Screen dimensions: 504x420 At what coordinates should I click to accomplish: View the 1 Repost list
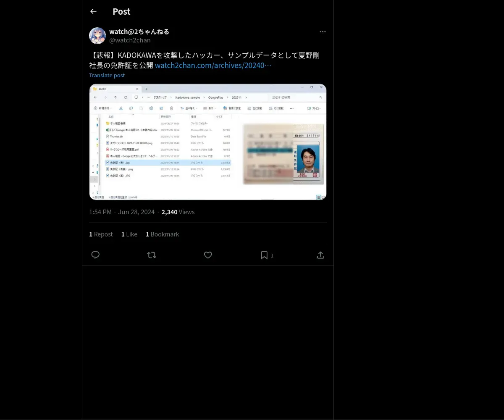pos(101,234)
